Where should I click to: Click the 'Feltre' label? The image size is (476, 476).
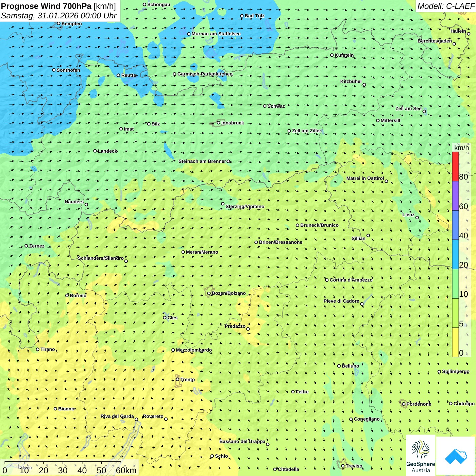(x=302, y=392)
